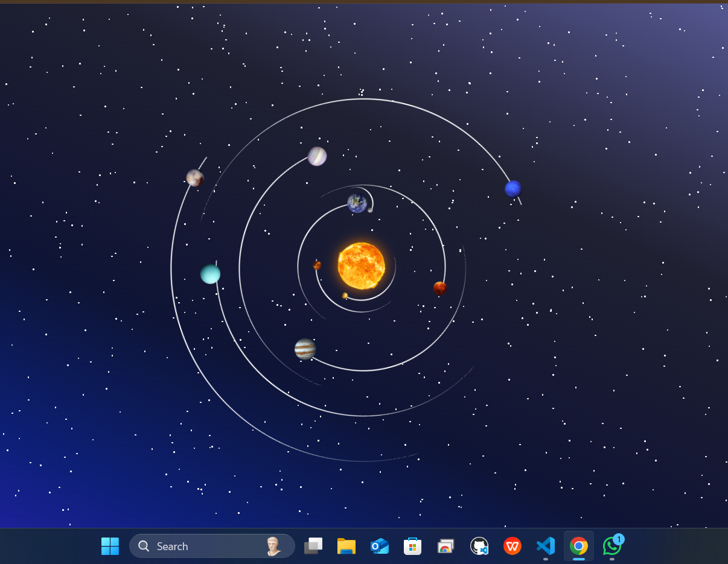Select the Google Chrome taskbar icon
The width and height of the screenshot is (728, 564).
(578, 546)
